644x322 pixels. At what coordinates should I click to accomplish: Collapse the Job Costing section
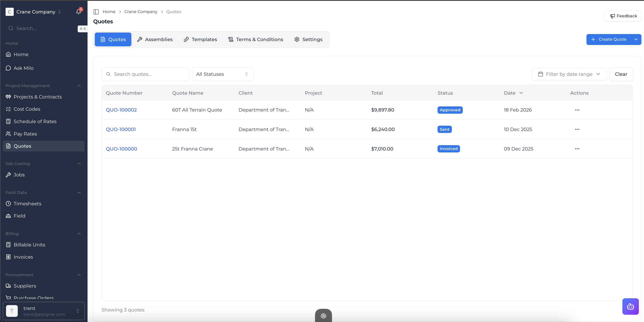[79, 164]
